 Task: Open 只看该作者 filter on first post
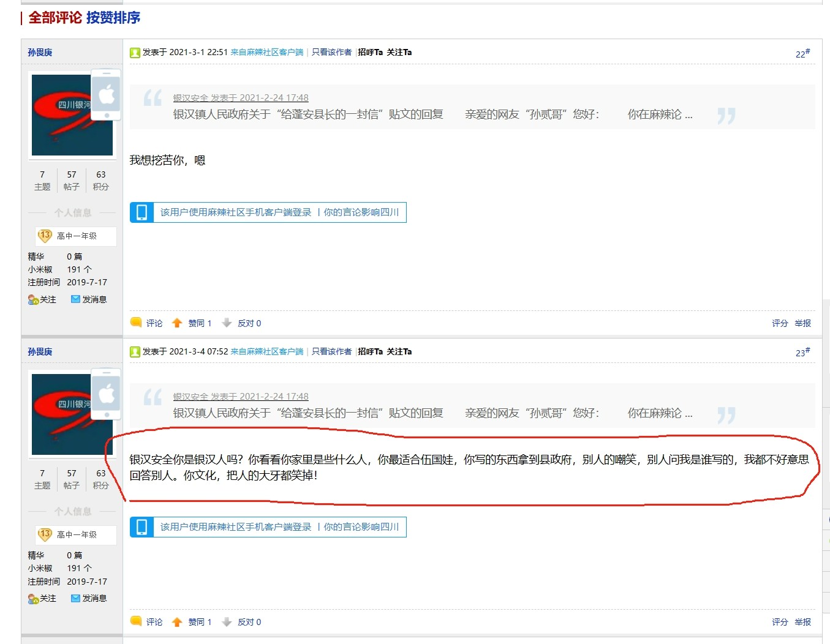[331, 52]
